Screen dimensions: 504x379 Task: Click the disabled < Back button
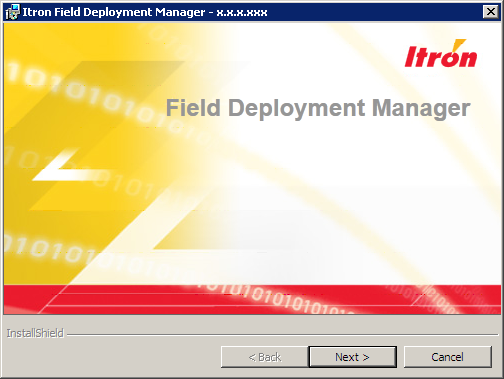click(265, 357)
